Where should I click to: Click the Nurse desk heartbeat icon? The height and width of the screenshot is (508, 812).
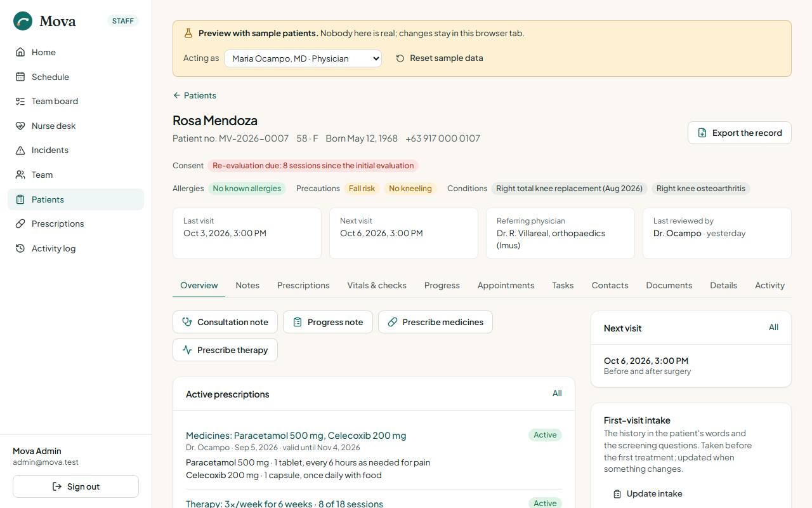click(x=20, y=126)
